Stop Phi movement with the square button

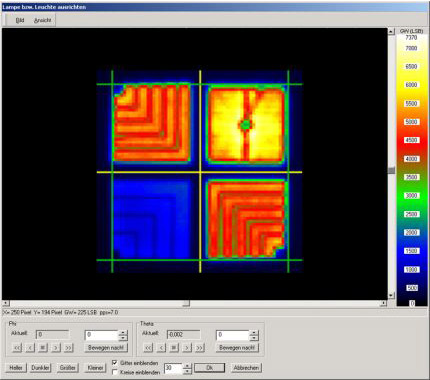click(x=43, y=348)
